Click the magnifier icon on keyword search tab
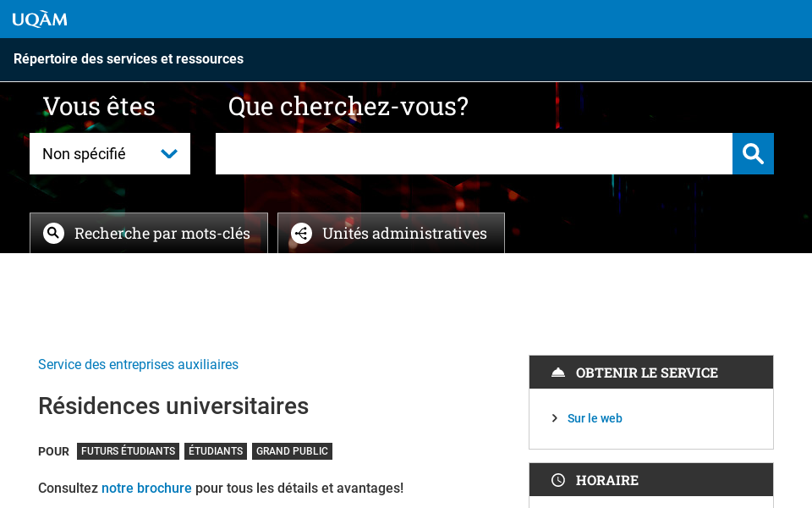Image resolution: width=812 pixels, height=508 pixels. pos(53,233)
